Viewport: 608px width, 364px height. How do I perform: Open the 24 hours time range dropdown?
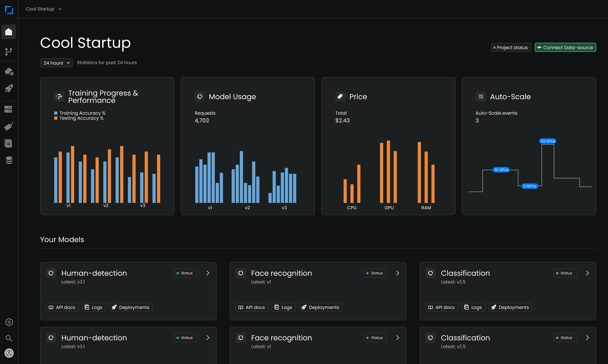point(56,63)
